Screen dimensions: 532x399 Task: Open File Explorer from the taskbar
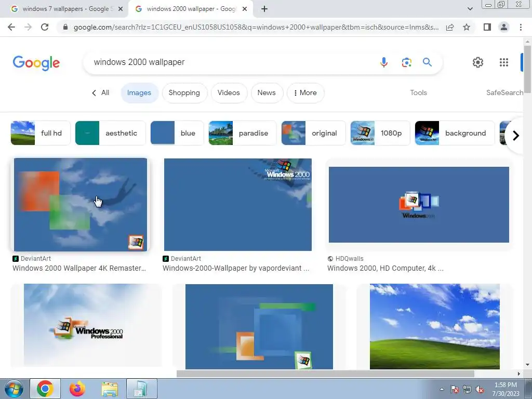(110, 389)
